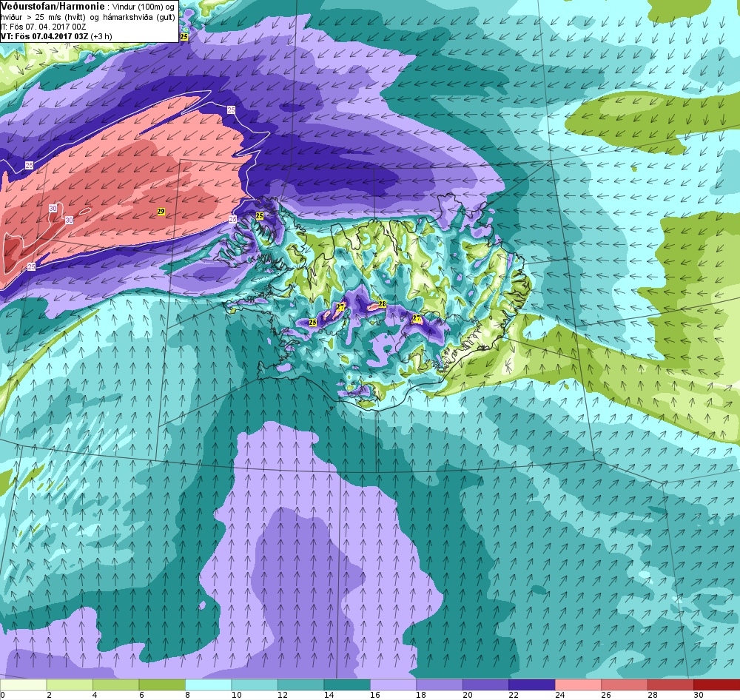Pick the 12–14 m/s teal legend swatch
The image size is (740, 700).
[x=300, y=684]
